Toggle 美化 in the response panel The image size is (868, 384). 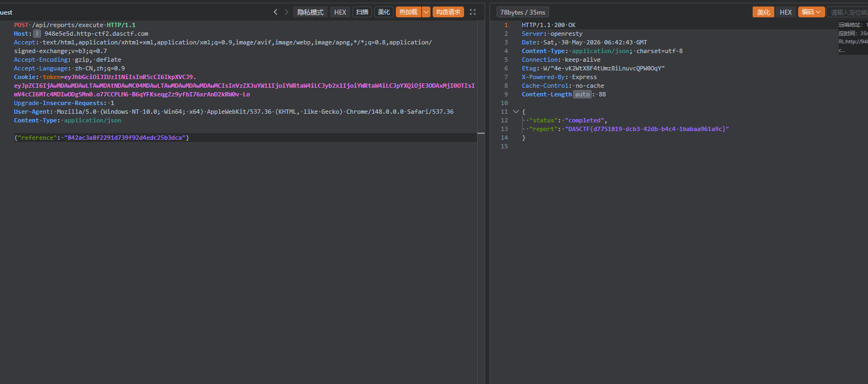pyautogui.click(x=763, y=12)
